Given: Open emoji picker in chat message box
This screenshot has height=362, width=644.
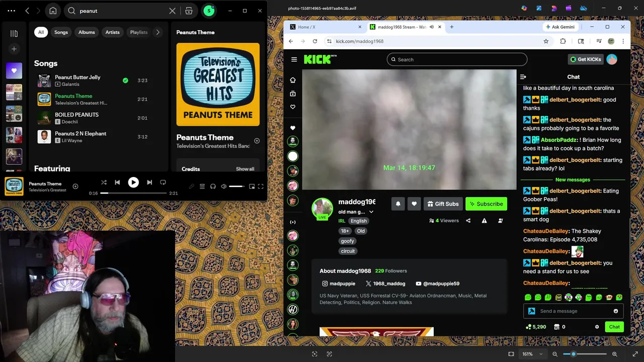Looking at the screenshot, I should [x=616, y=311].
